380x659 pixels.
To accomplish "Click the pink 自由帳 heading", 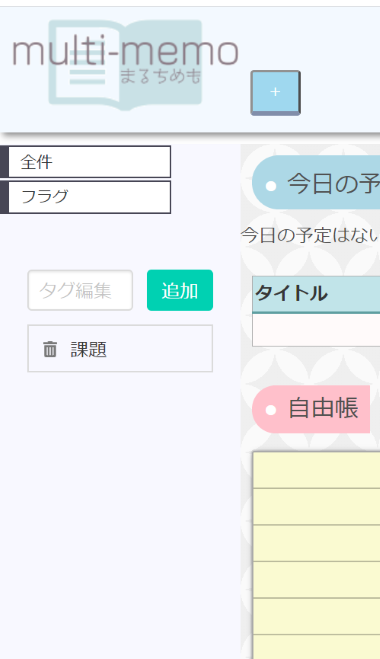I will coord(311,409).
